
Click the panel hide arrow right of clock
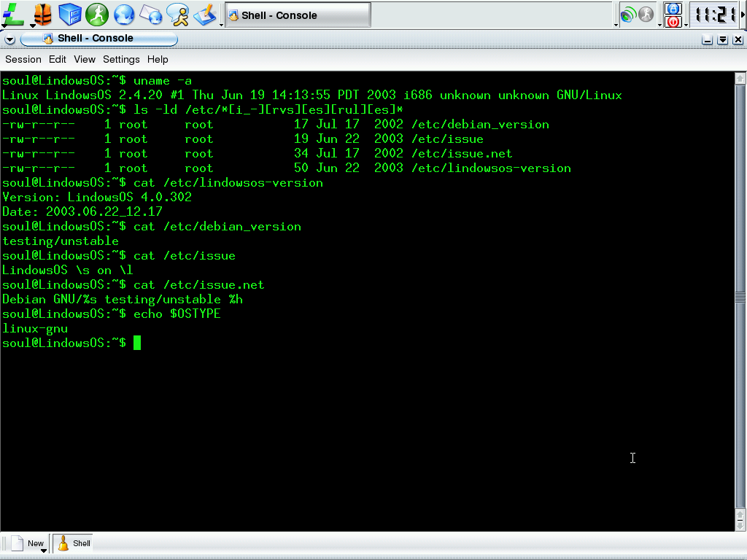743,15
